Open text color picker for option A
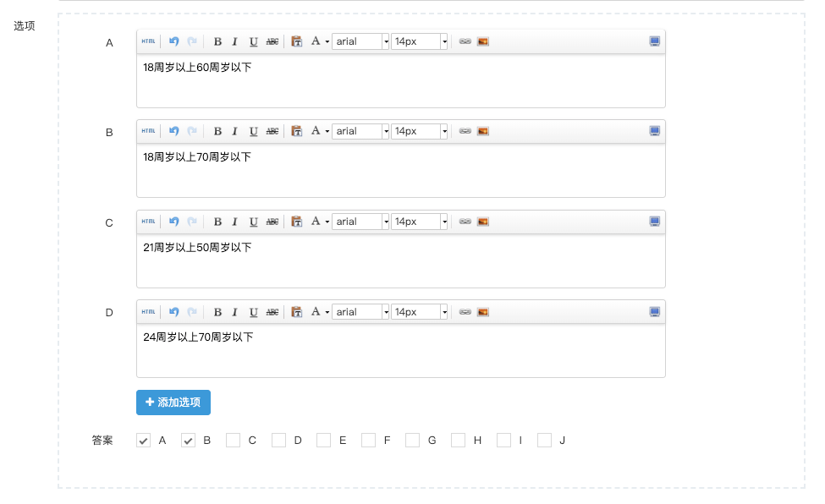Screen dimensions: 825x504 (x=319, y=41)
